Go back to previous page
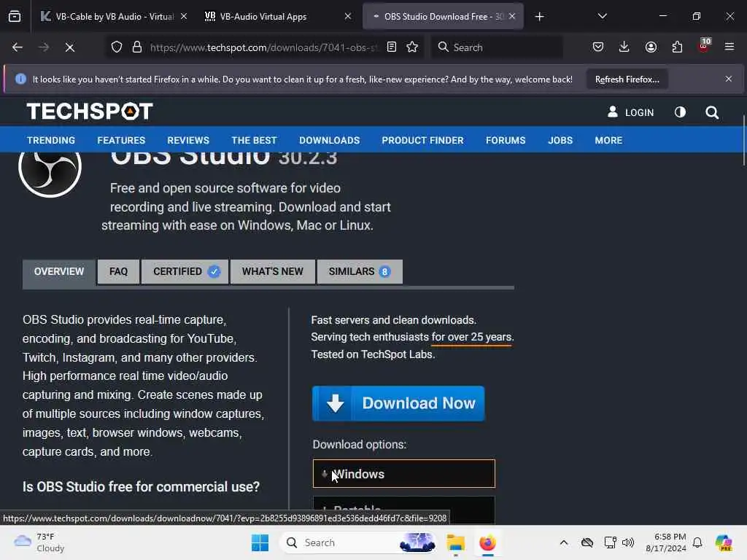Viewport: 747px width, 560px height. point(18,47)
